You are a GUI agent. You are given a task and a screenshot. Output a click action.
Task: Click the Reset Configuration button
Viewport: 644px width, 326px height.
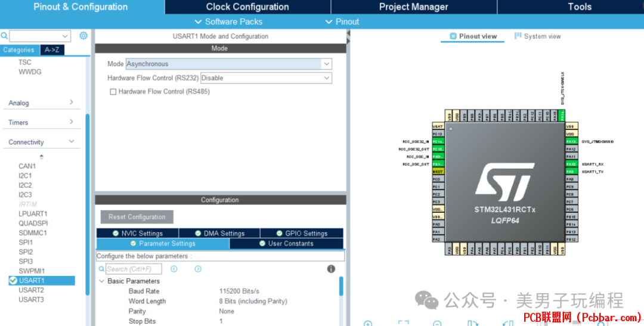click(x=137, y=217)
